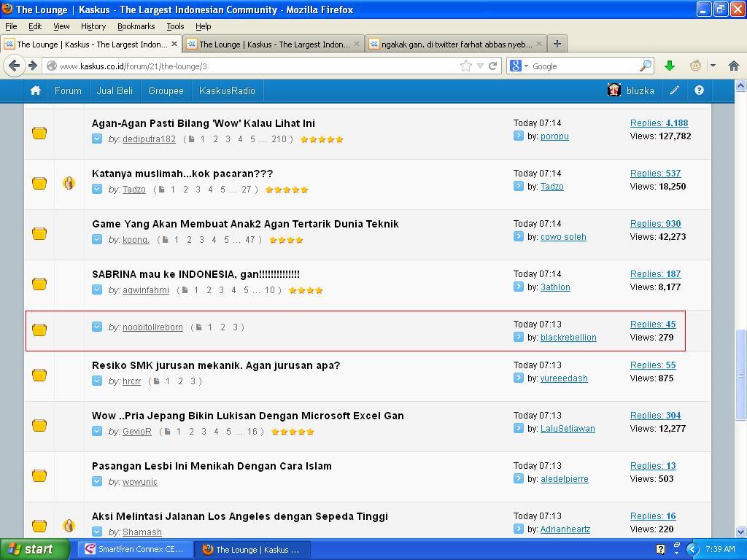Go to last post icon by poropu

tap(518, 136)
